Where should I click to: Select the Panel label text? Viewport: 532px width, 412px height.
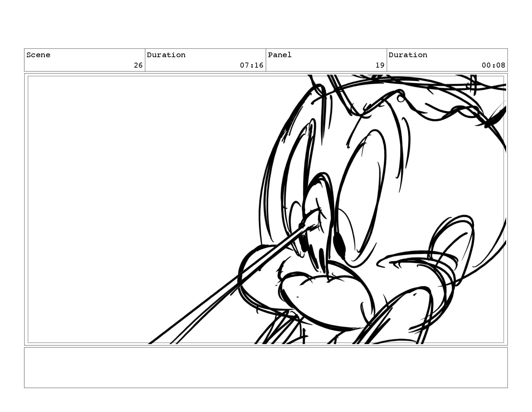click(x=280, y=55)
